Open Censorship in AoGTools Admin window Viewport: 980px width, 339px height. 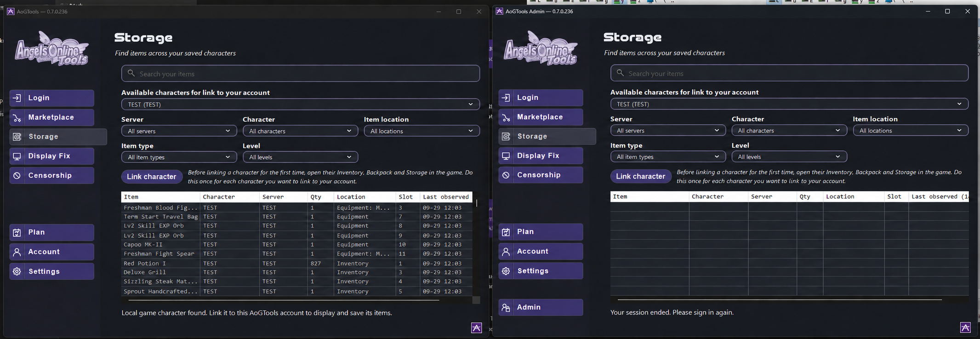tap(541, 175)
